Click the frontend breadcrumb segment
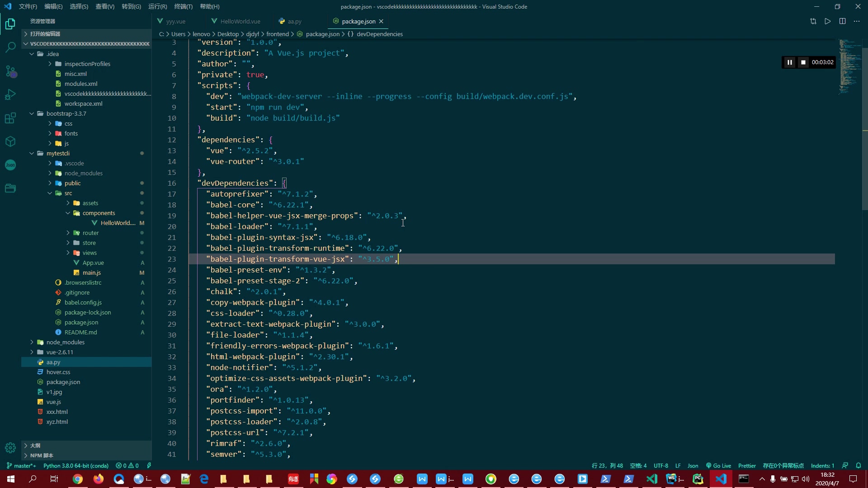This screenshot has height=488, width=868. [278, 34]
